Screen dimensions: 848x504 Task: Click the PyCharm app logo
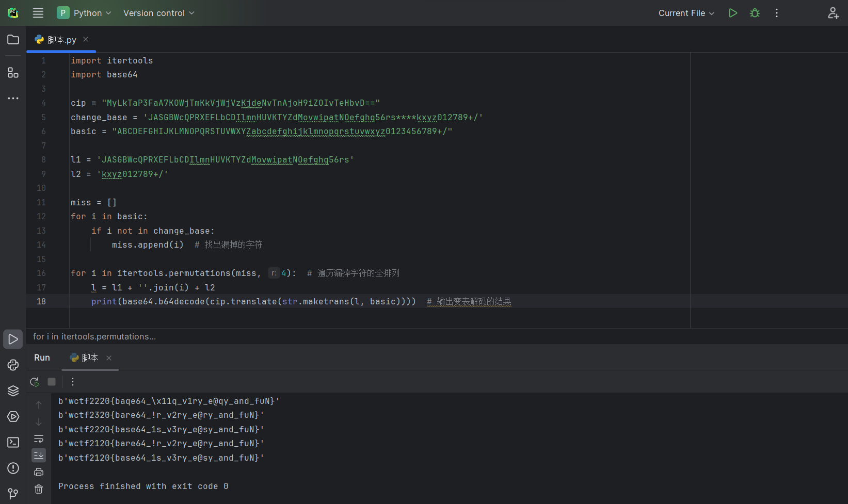(13, 13)
